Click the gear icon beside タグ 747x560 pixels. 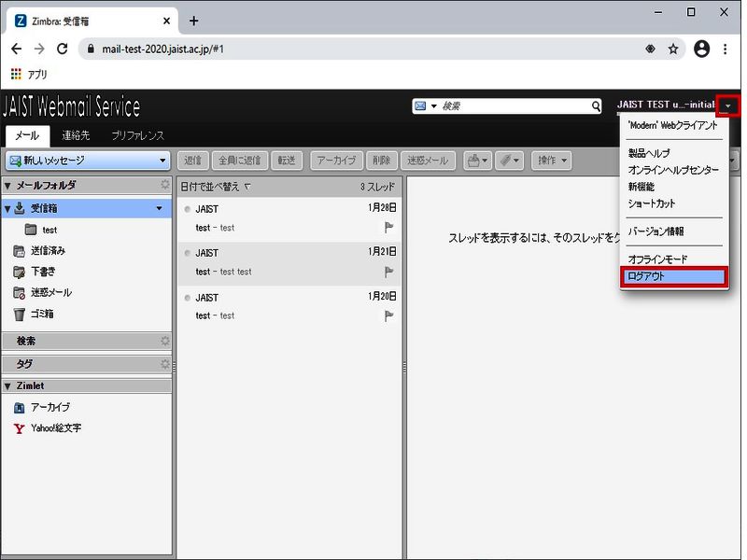165,364
